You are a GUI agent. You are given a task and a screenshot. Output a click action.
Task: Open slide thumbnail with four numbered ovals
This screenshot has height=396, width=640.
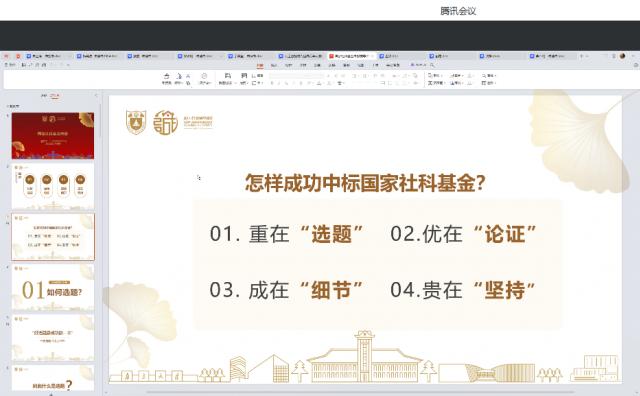click(53, 186)
